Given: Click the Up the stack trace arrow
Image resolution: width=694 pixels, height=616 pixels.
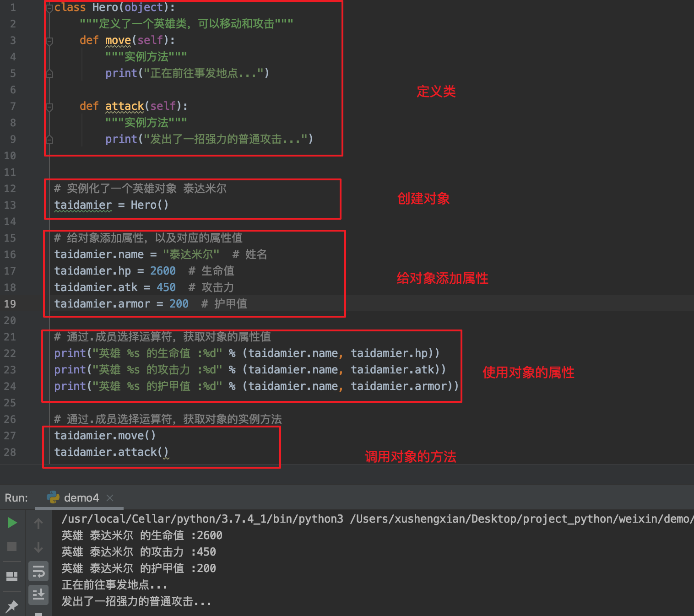Looking at the screenshot, I should (x=38, y=523).
